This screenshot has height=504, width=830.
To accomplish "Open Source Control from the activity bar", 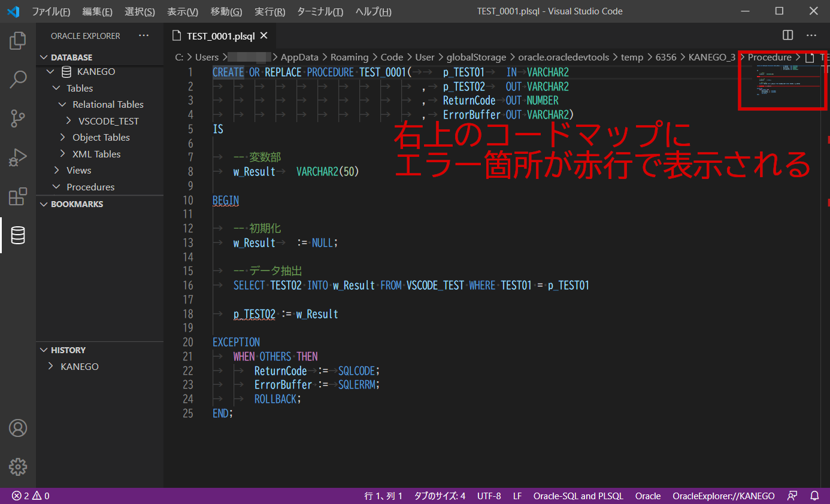I will 17,119.
